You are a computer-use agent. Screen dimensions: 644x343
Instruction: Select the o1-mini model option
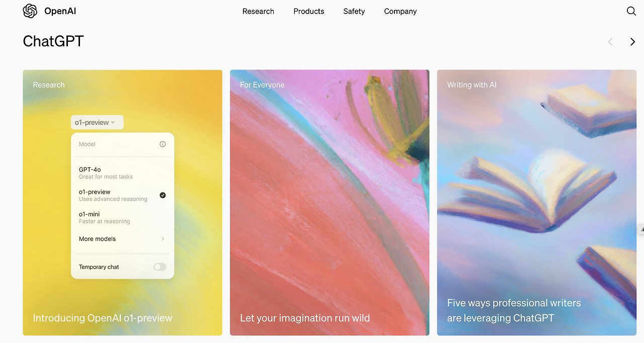point(122,218)
